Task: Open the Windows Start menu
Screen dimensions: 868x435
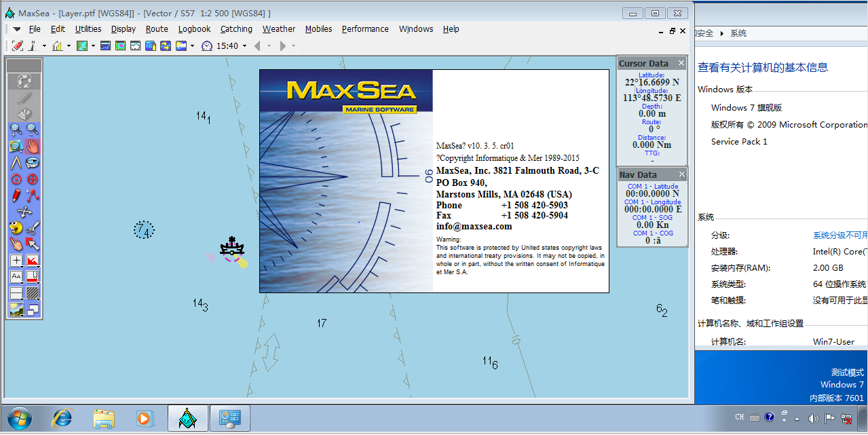Action: [x=18, y=418]
